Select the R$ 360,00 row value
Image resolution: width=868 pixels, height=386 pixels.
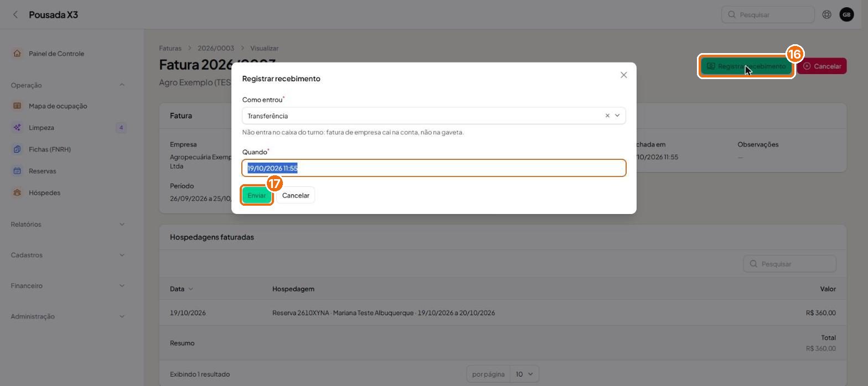[x=821, y=313]
